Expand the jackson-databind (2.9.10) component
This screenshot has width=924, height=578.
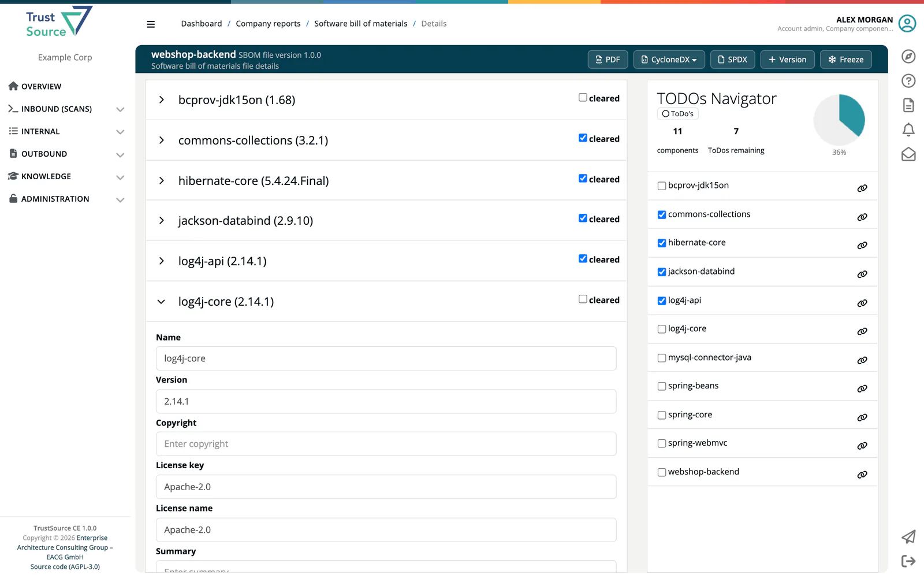coord(162,221)
